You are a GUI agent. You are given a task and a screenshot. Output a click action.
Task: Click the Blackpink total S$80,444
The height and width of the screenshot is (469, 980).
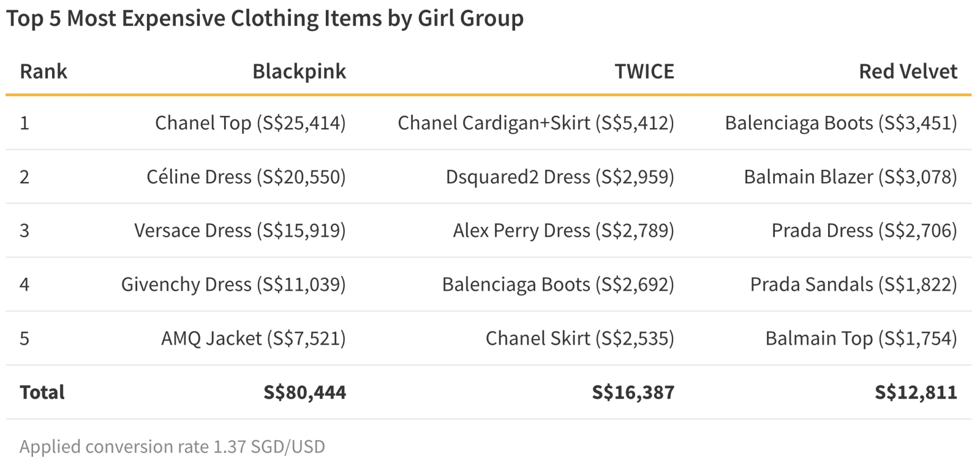click(305, 392)
